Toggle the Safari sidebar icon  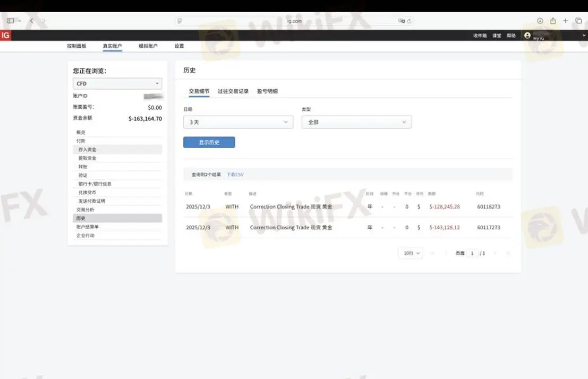point(11,21)
